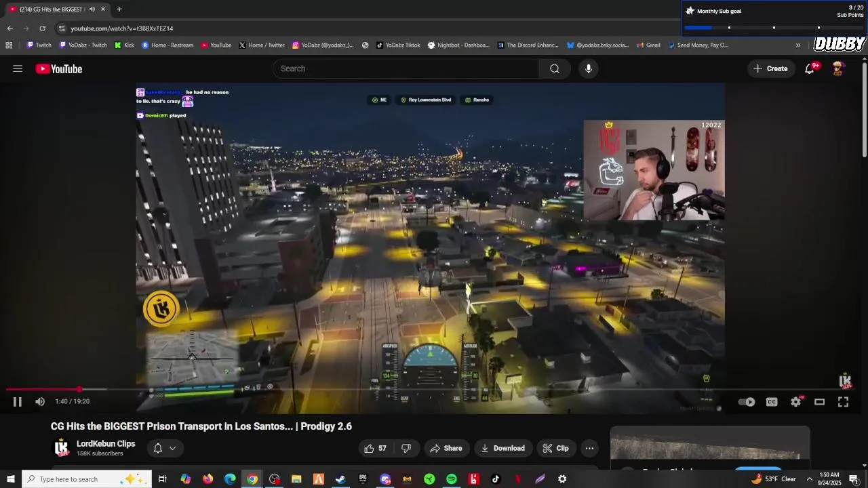Open YoDabz Tiktok bookmark
Viewport: 868px width, 488px height.
click(398, 45)
